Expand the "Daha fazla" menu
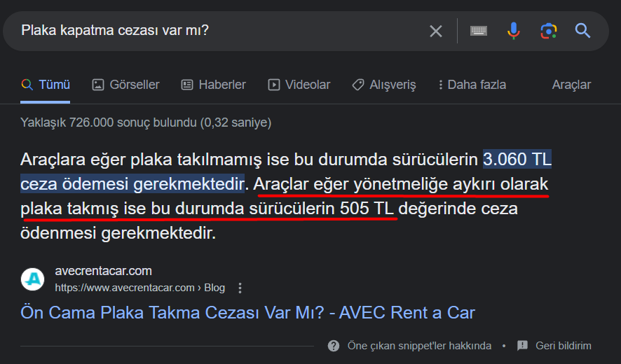621x364 pixels. 472,85
